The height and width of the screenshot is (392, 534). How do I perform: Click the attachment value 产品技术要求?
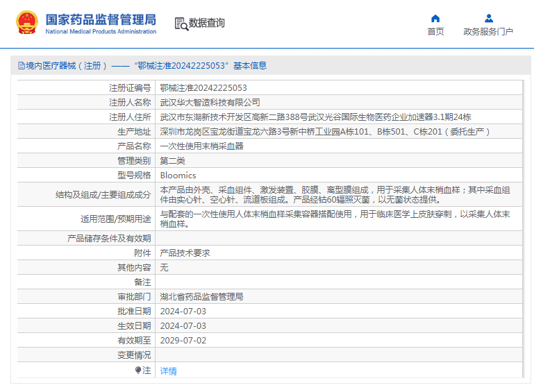(185, 253)
